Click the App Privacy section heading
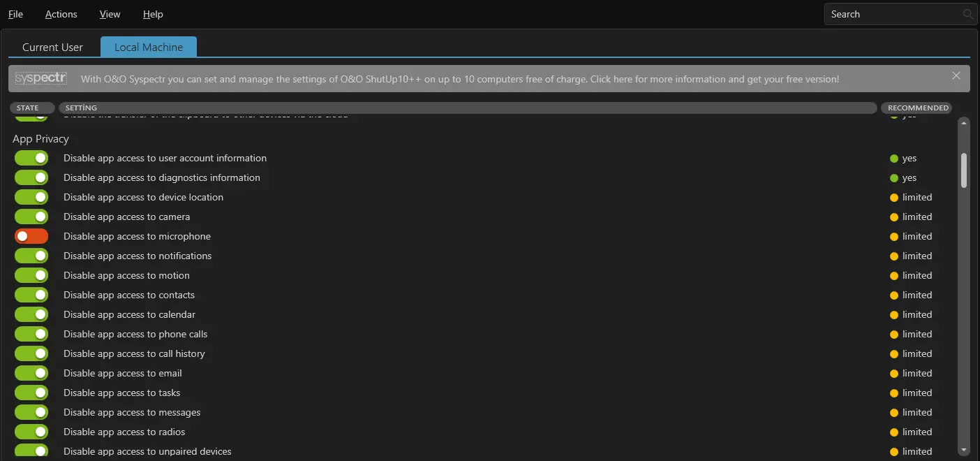 pos(40,138)
